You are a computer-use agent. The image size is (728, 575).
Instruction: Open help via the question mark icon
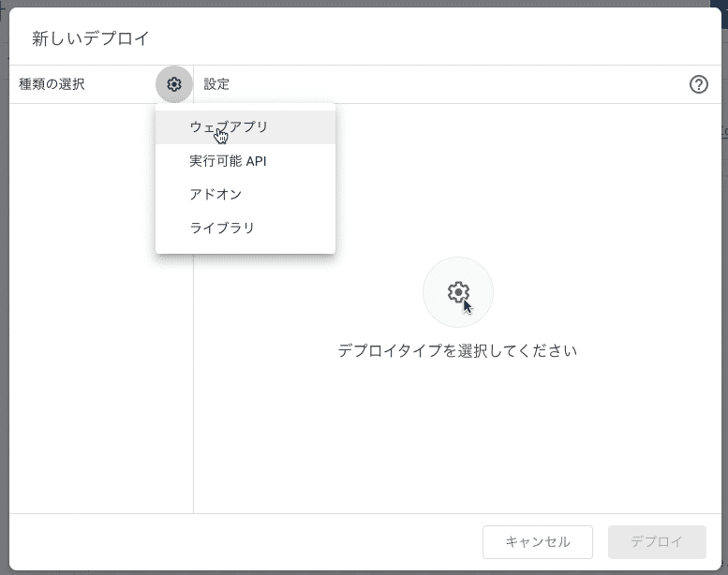click(x=698, y=84)
